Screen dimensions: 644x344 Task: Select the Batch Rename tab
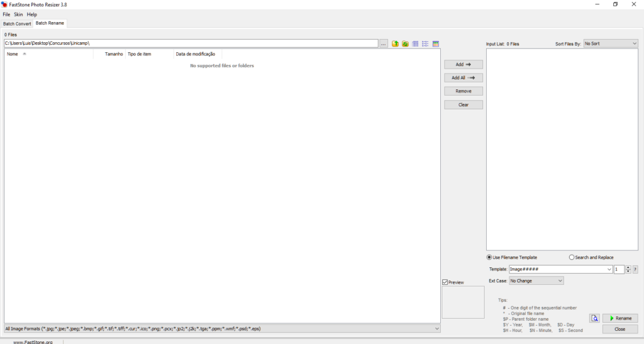50,23
